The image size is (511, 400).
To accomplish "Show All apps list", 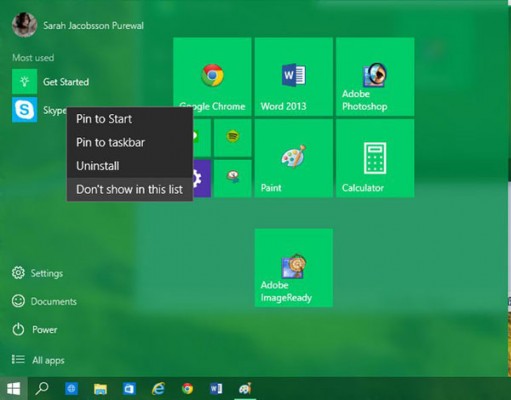I will pos(38,360).
